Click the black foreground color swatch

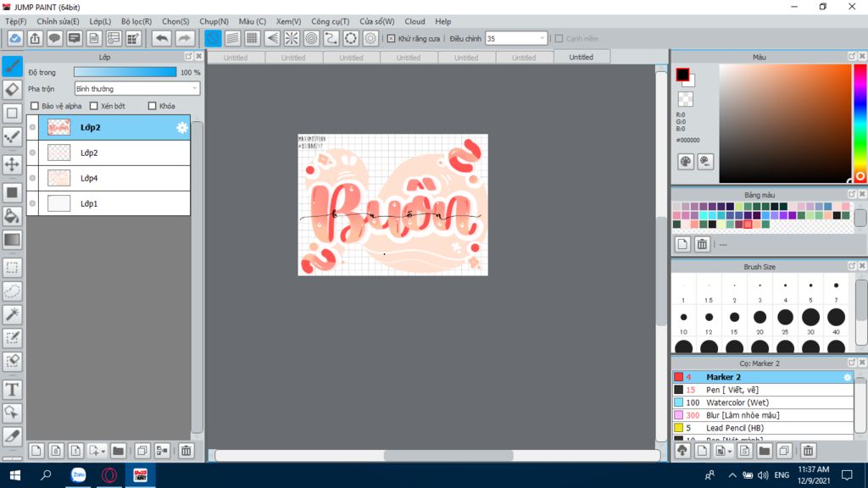(682, 75)
